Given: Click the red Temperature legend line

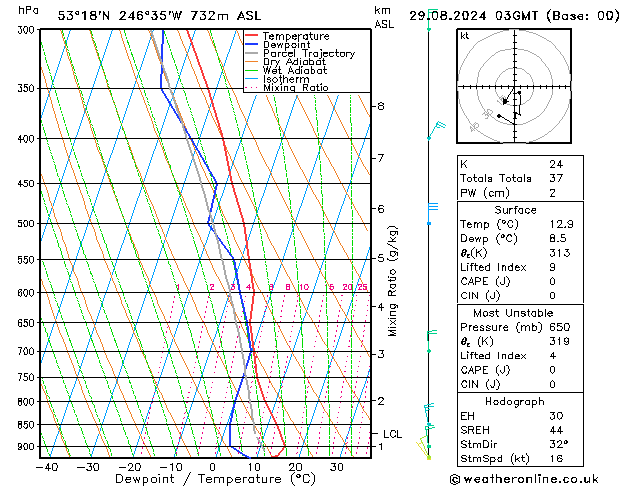Looking at the screenshot, I should [252, 36].
